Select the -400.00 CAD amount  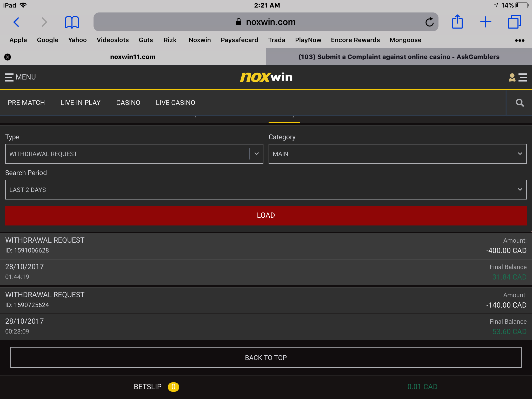coord(506,251)
